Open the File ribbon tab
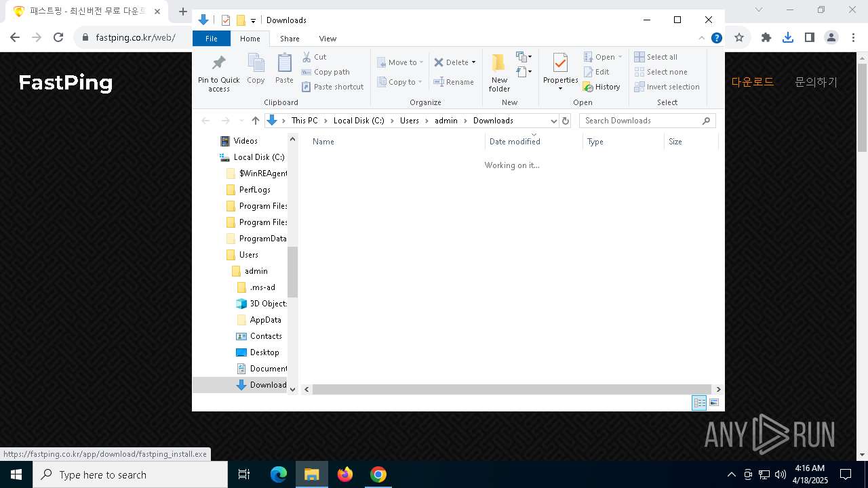 (x=212, y=39)
